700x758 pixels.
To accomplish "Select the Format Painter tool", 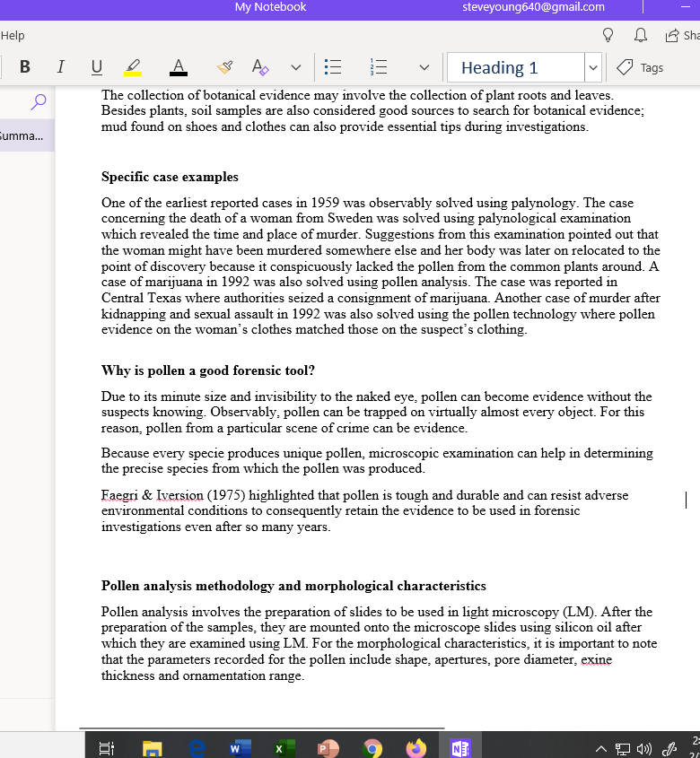I will point(226,67).
